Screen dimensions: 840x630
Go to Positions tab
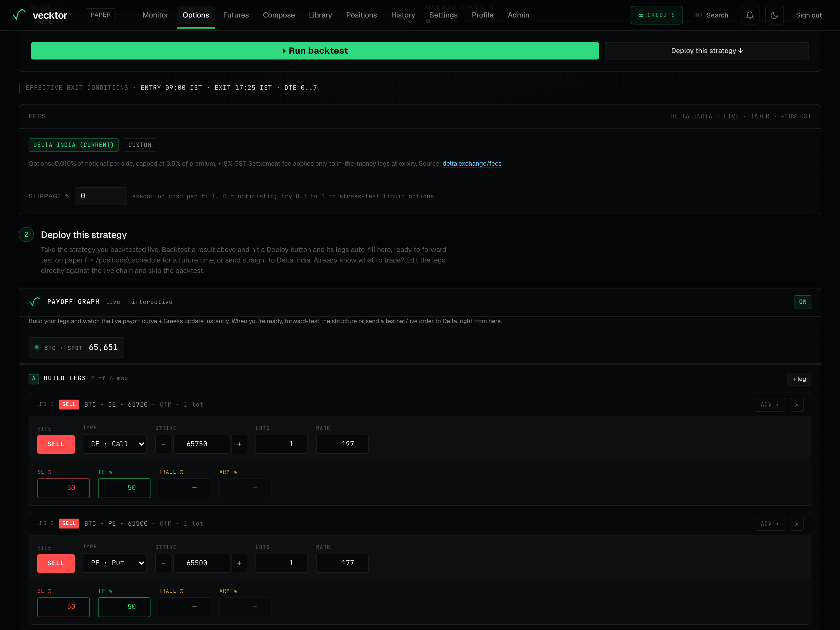coord(361,15)
